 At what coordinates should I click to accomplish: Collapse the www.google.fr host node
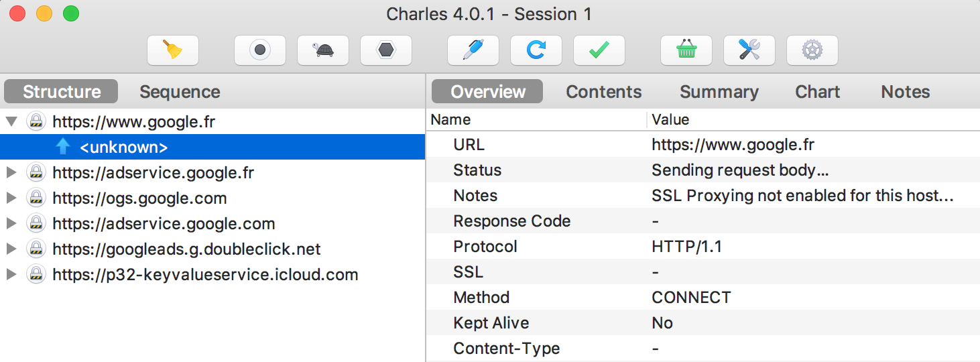pyautogui.click(x=11, y=122)
